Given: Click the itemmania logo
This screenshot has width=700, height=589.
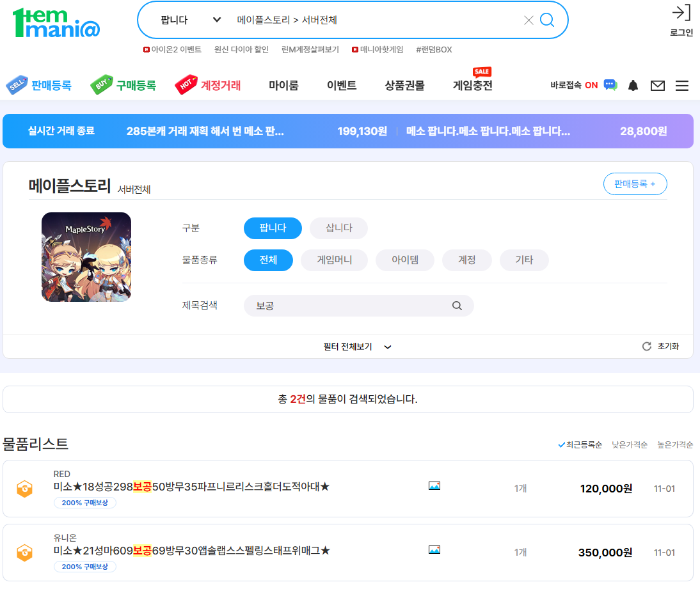Looking at the screenshot, I should coord(56,23).
